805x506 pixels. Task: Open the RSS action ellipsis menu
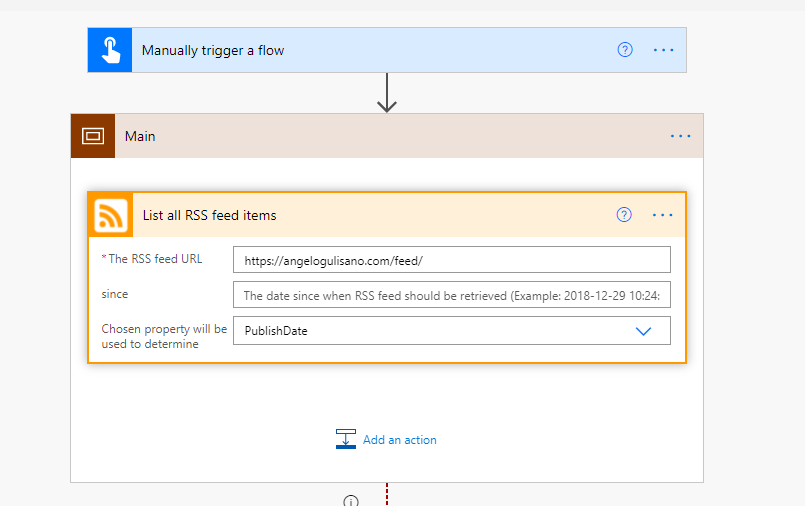[662, 215]
